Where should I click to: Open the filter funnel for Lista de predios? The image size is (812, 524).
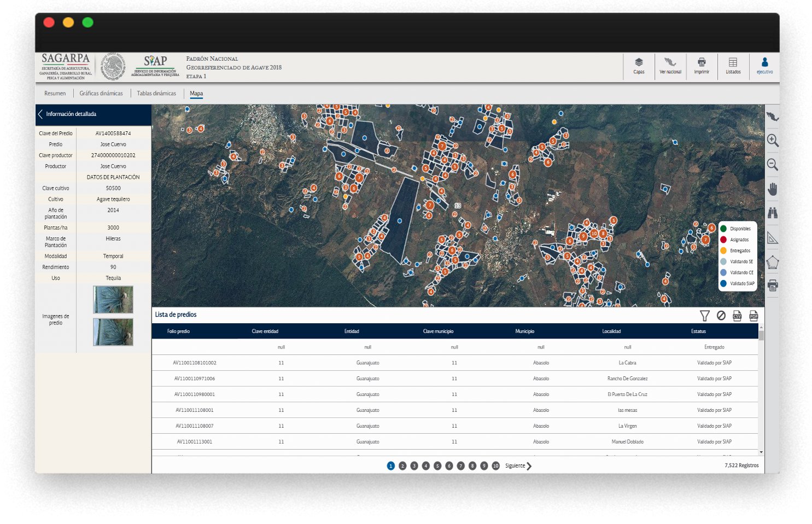704,316
